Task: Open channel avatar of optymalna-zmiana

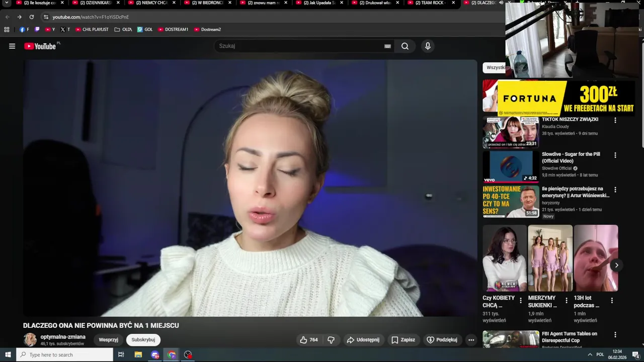Action: tap(30, 340)
